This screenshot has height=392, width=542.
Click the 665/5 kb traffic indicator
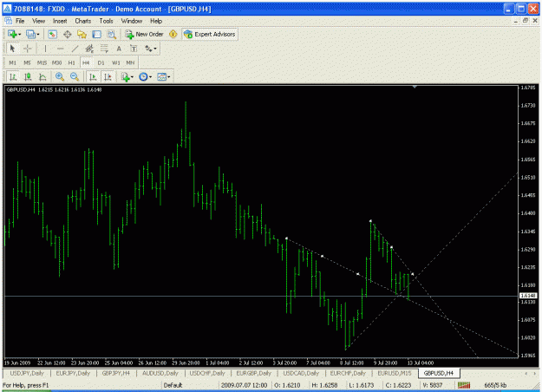495,385
